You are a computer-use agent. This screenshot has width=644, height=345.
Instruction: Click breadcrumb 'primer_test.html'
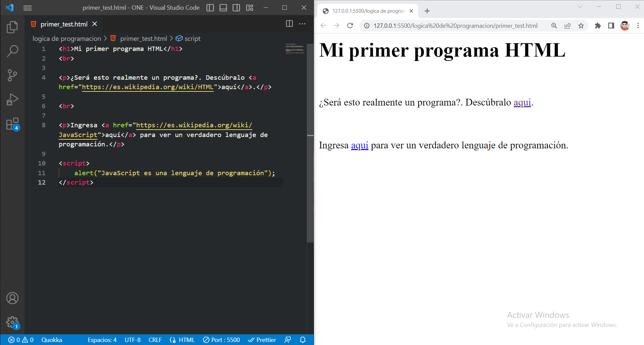point(143,39)
